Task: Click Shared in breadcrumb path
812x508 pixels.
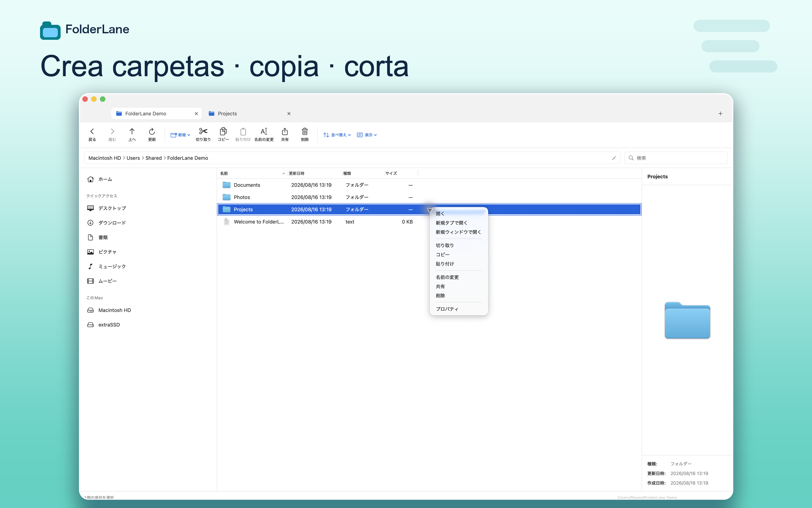Action: pyautogui.click(x=153, y=158)
